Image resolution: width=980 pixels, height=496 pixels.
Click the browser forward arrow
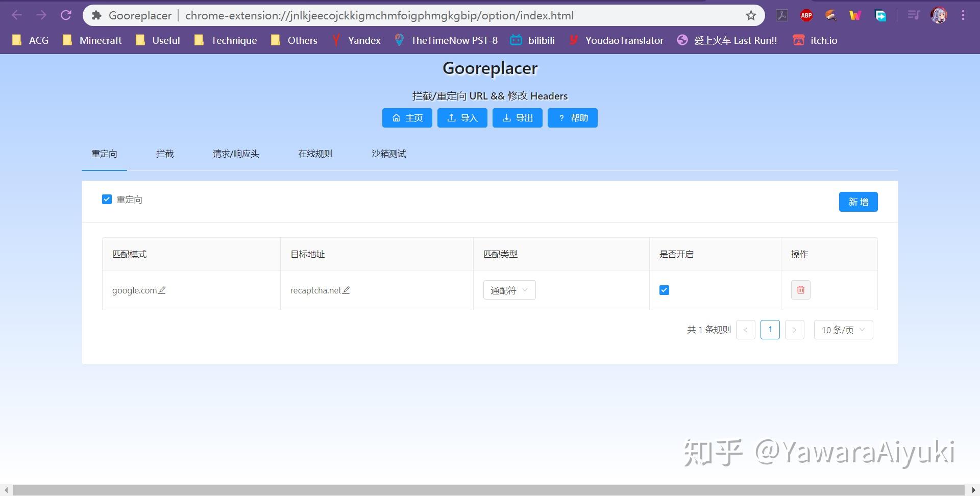pyautogui.click(x=41, y=15)
